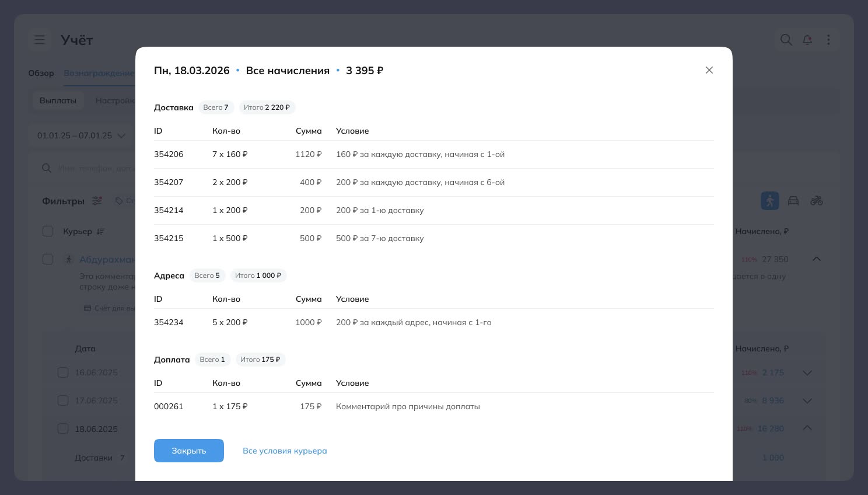This screenshot has width=868, height=495.
Task: Collapse the row with amount 16 280
Action: 807,428
